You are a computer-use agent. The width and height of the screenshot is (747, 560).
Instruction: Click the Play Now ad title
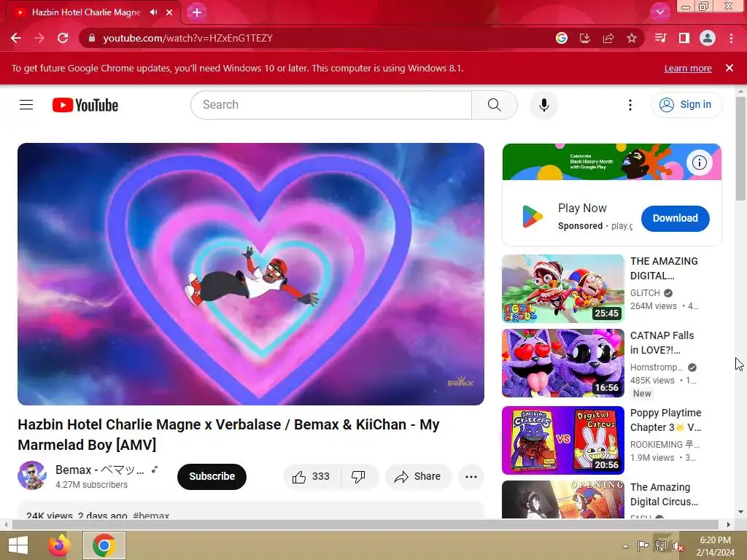point(582,208)
